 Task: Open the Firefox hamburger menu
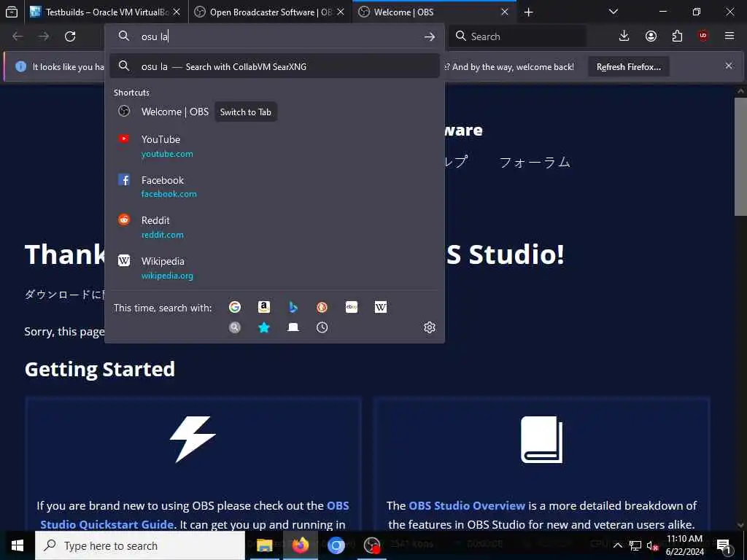[729, 36]
